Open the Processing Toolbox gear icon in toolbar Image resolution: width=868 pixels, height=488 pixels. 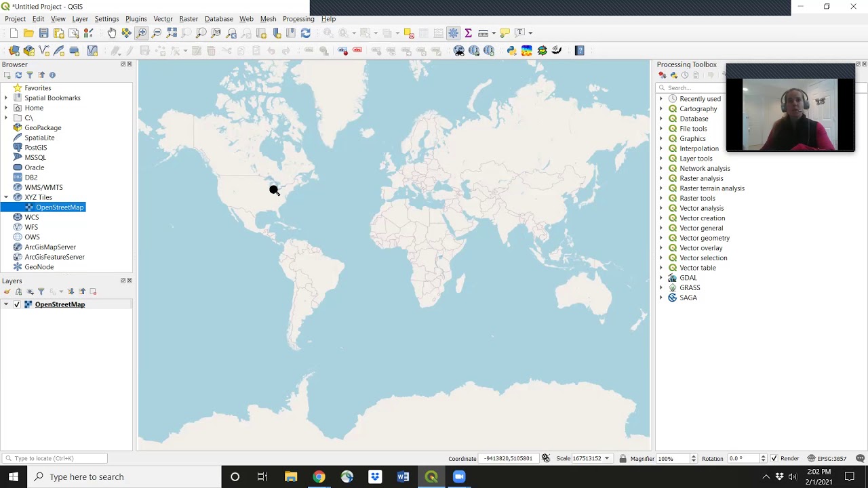point(454,33)
